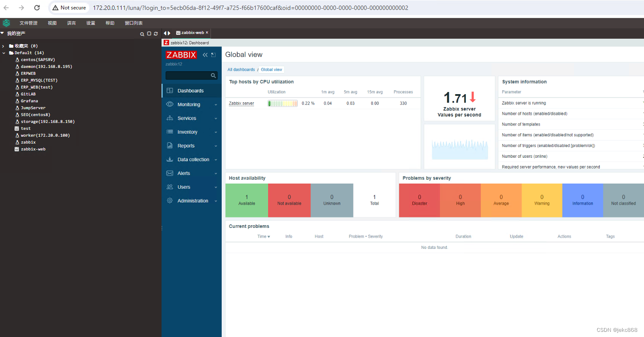The height and width of the screenshot is (337, 644).
Task: Expand the Reports menu chevron
Action: tap(216, 146)
